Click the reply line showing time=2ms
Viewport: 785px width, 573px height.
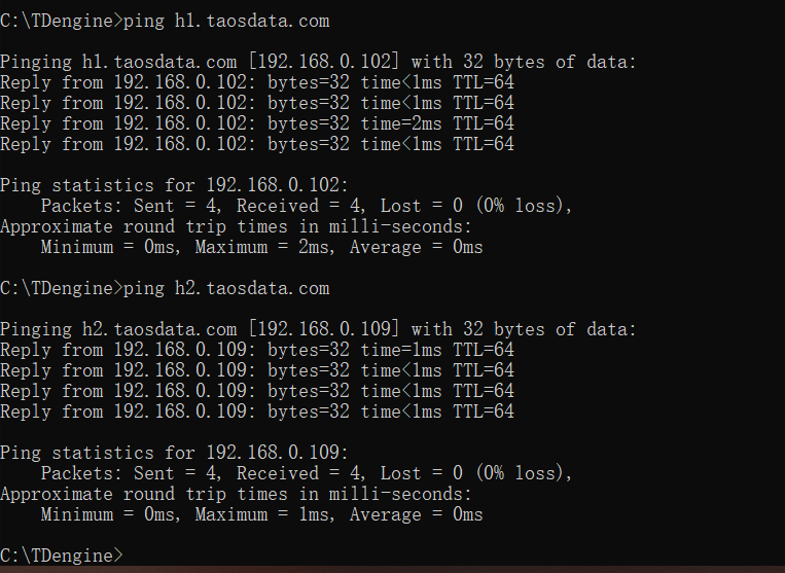click(257, 124)
